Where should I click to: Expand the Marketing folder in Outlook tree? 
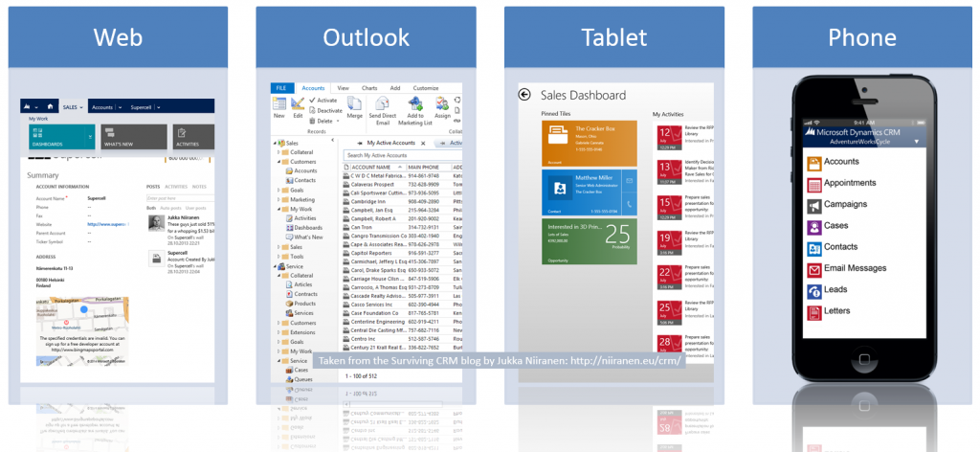tap(278, 199)
